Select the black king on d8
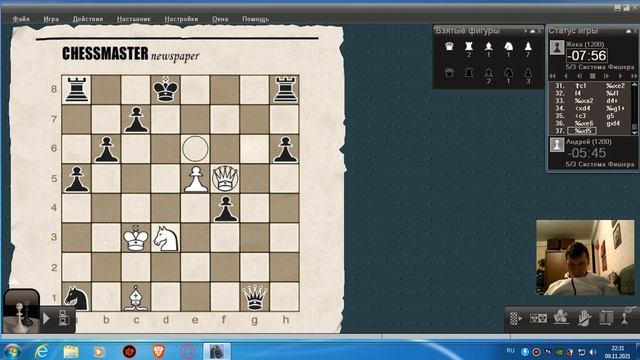Screen dimensions: 640x360 point(165,89)
